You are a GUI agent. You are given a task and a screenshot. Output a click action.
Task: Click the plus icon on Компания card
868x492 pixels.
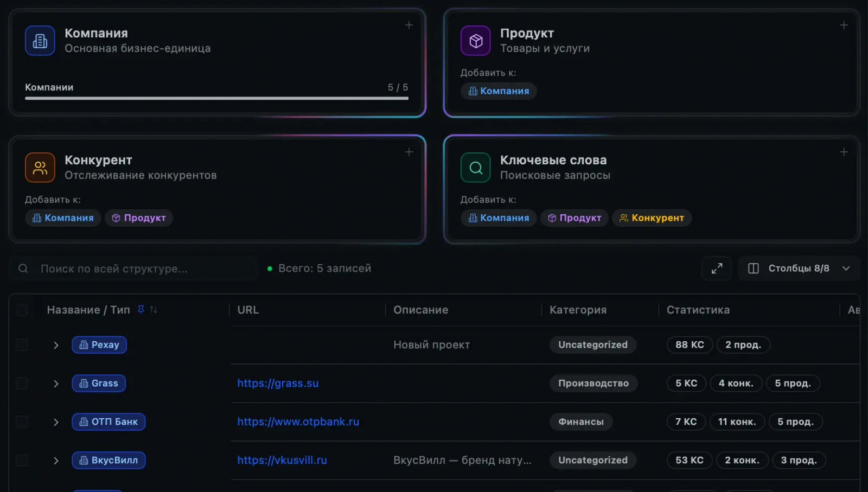pyautogui.click(x=409, y=25)
